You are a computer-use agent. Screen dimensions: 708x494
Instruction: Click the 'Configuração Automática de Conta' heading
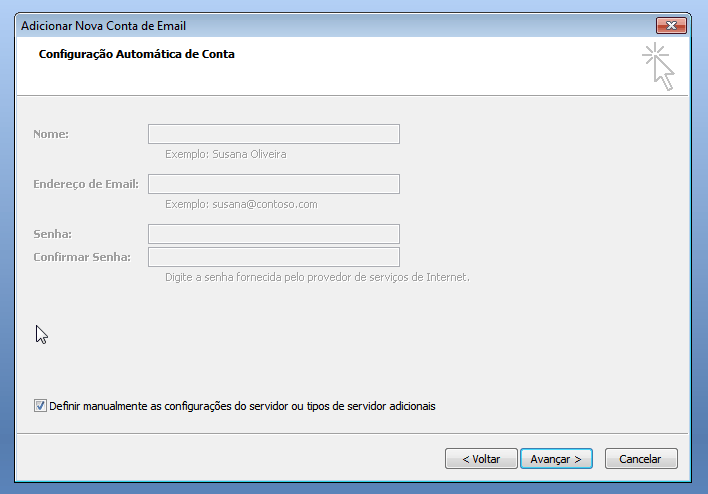[136, 54]
